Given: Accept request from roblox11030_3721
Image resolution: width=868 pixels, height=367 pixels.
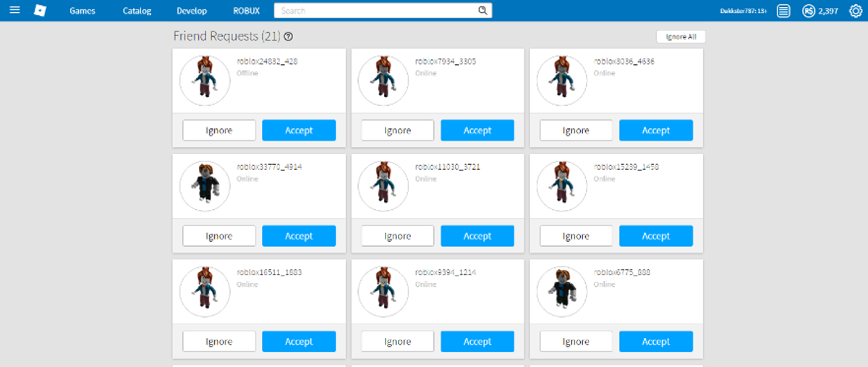Looking at the screenshot, I should (477, 236).
